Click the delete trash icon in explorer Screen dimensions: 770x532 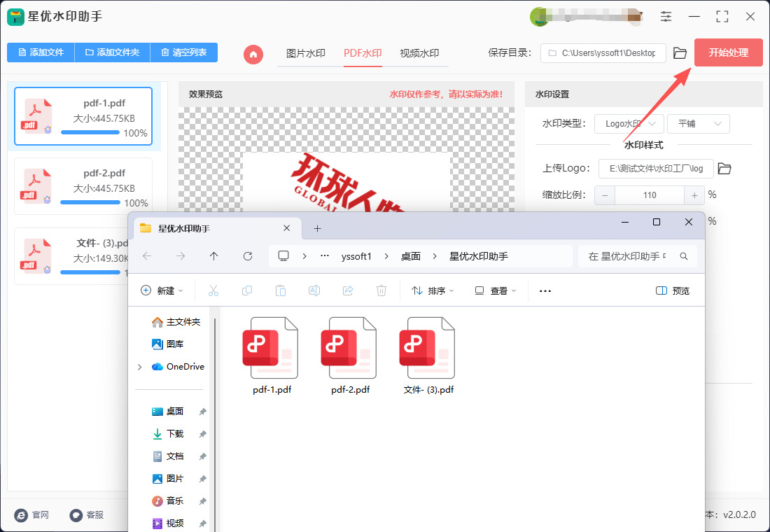[381, 290]
